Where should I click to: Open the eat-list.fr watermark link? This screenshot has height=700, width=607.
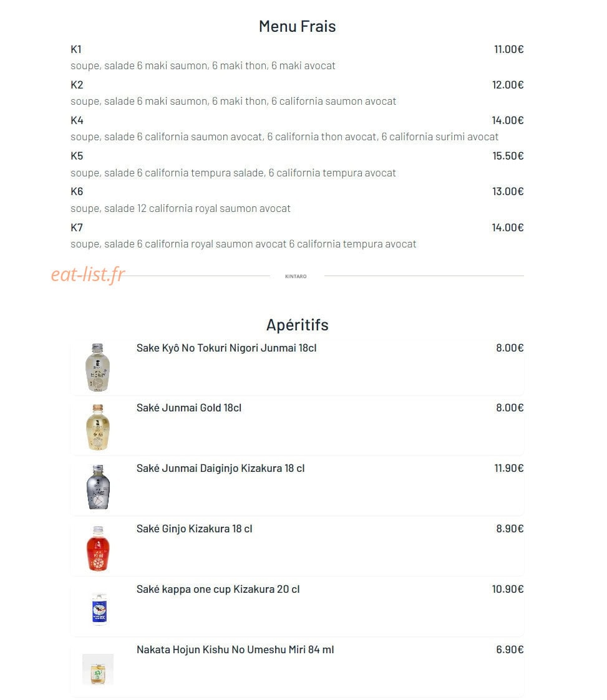(x=88, y=274)
